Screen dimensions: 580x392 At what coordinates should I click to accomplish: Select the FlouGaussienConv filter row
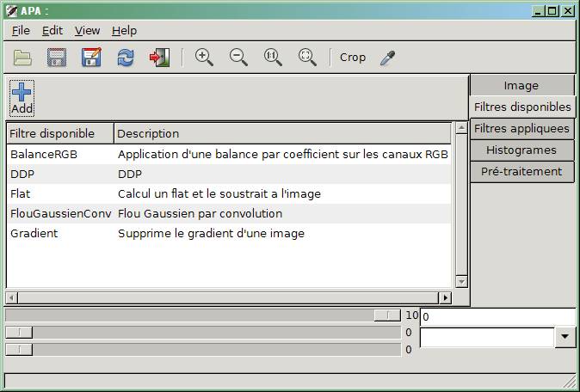pyautogui.click(x=229, y=213)
